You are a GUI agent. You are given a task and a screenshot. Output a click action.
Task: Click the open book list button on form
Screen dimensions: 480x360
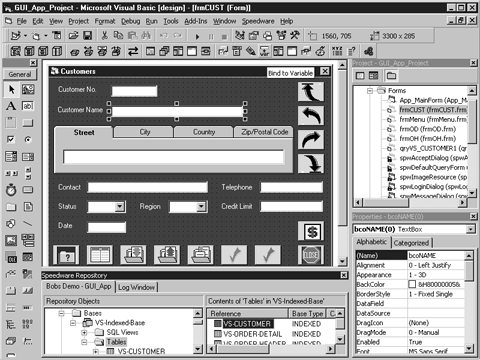(100, 255)
